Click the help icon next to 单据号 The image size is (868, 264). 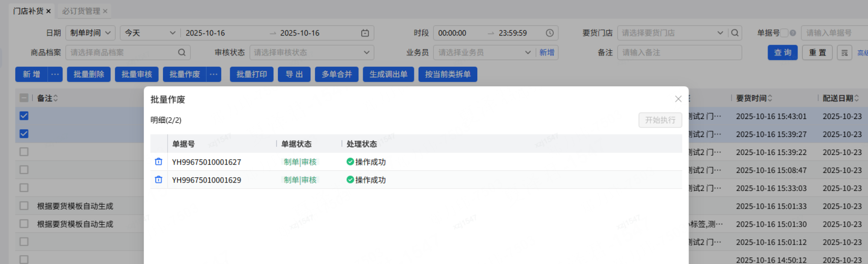coord(793,33)
